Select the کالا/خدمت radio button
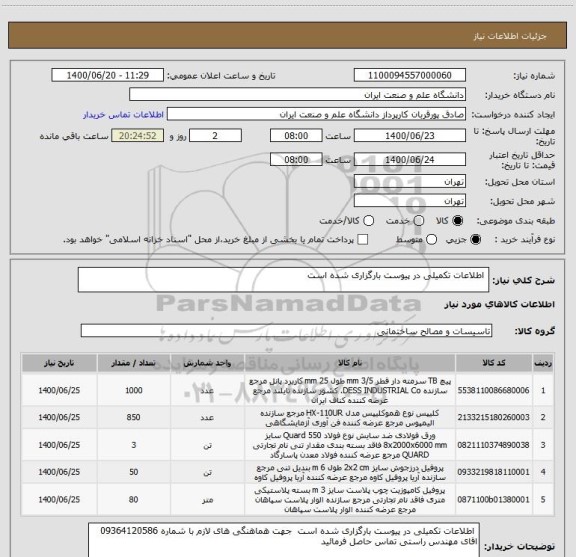Screen dimensions: 576x557 tap(368, 220)
